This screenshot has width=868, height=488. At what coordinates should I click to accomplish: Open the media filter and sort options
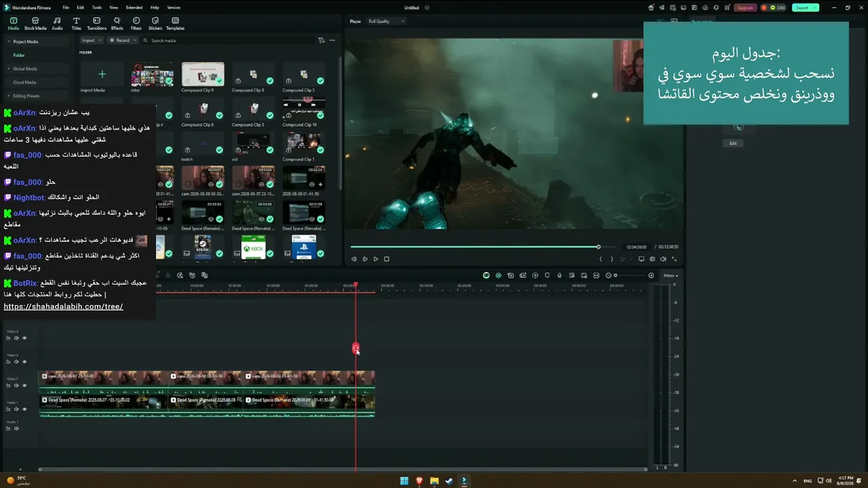(x=321, y=41)
